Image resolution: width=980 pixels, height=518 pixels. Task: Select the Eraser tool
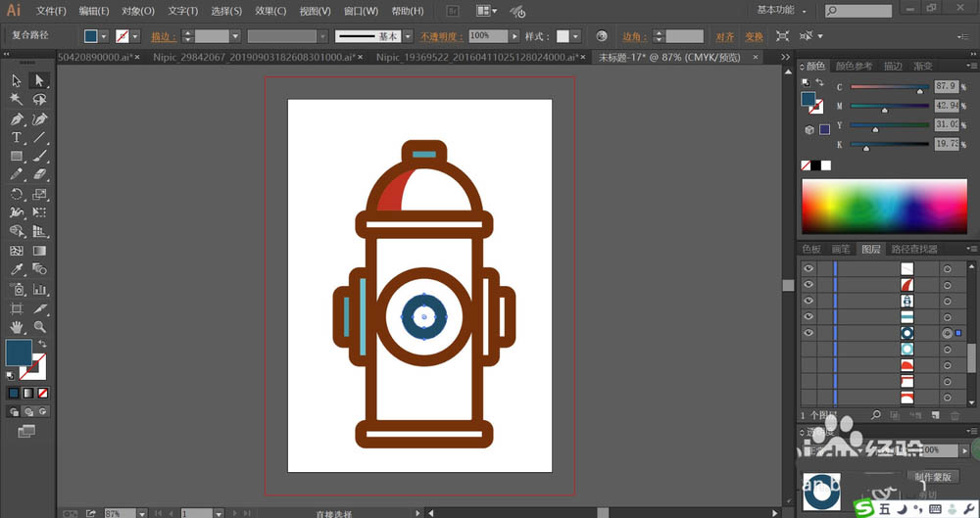(39, 175)
